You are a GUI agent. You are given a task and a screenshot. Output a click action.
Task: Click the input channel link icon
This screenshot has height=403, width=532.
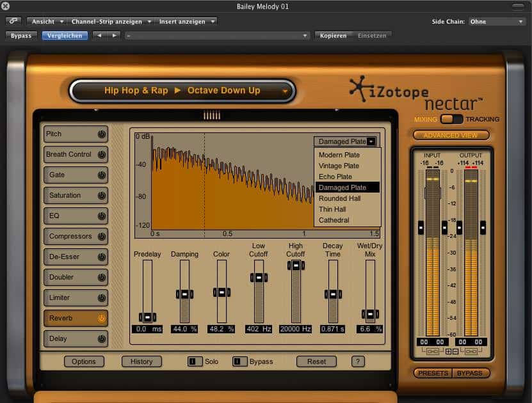point(432,351)
